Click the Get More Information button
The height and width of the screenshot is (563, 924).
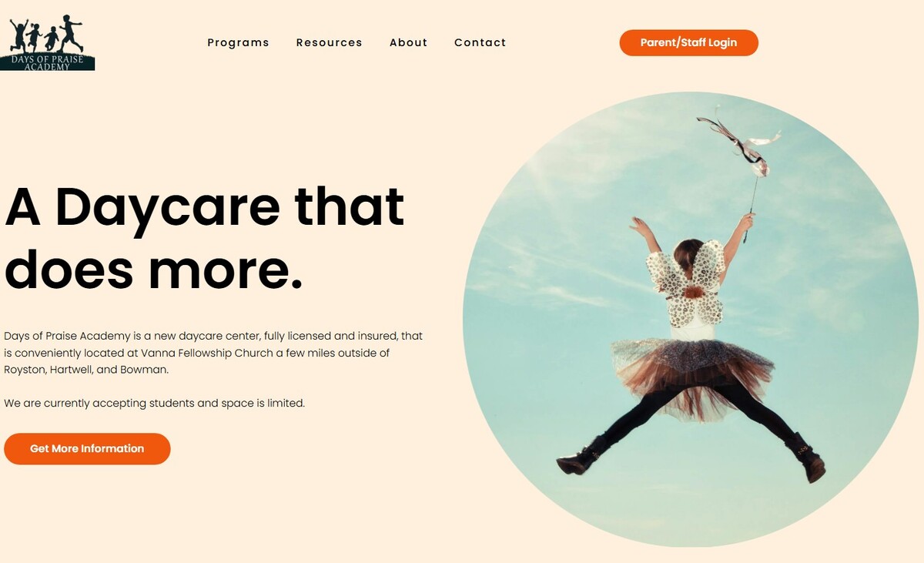(x=87, y=449)
